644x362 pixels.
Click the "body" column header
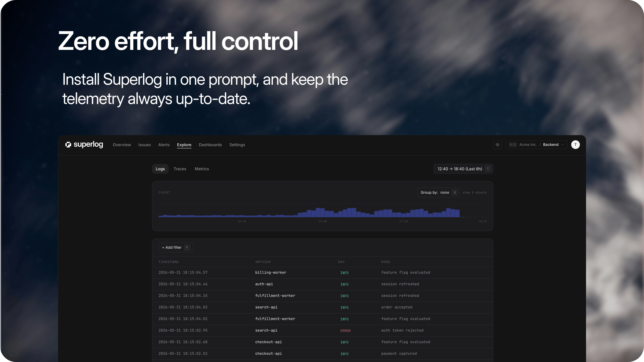(386, 262)
